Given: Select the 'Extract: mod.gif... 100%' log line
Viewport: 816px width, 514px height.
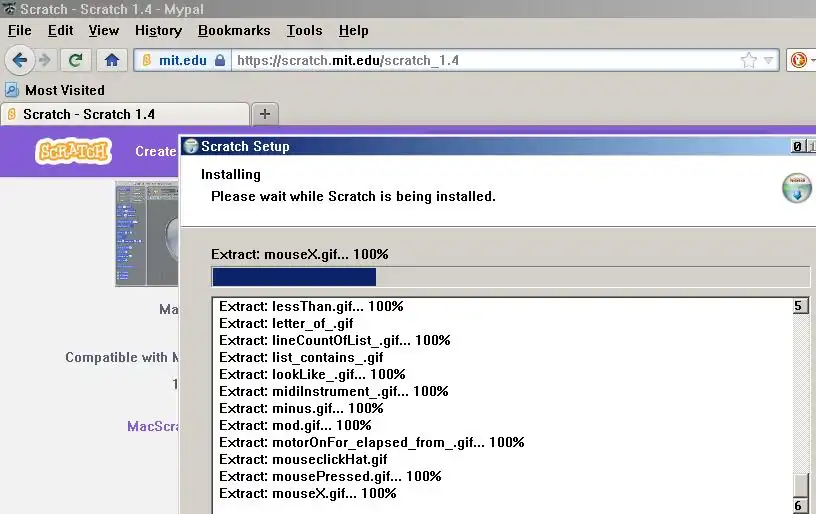Looking at the screenshot, I should tap(295, 426).
